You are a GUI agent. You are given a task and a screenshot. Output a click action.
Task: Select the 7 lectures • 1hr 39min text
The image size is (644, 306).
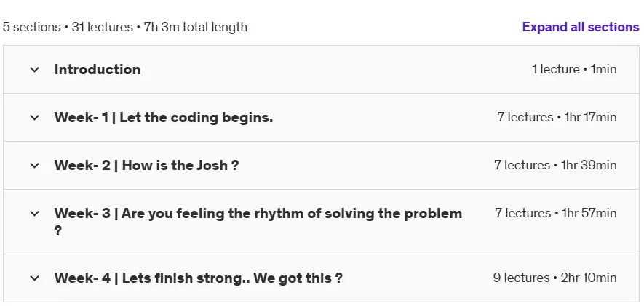pos(555,165)
